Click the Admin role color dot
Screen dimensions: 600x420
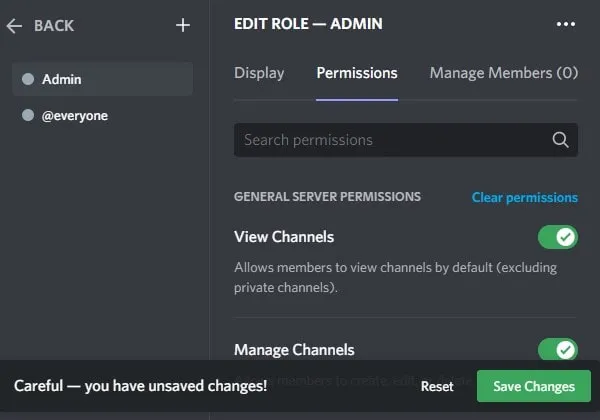[28, 79]
